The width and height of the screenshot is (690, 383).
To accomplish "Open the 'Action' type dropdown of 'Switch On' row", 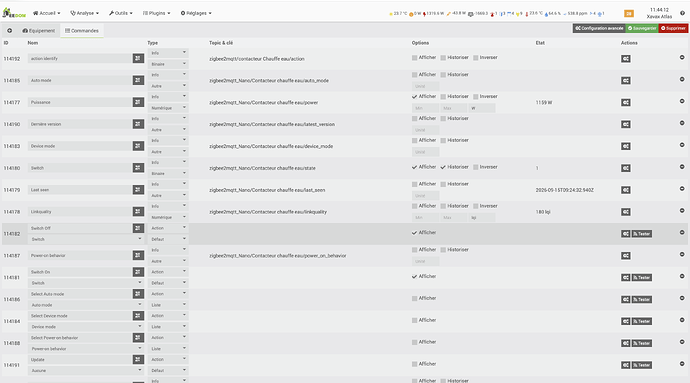I will click(x=168, y=272).
